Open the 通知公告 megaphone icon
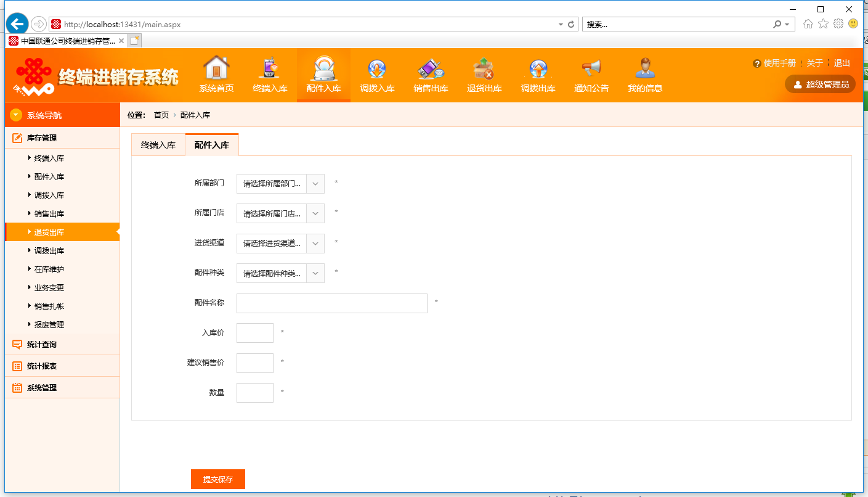 (591, 68)
